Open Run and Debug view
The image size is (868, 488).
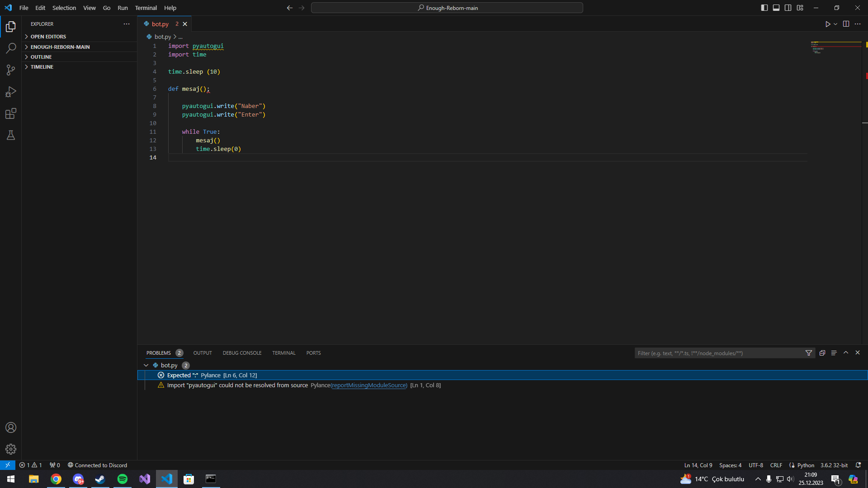[x=11, y=92]
